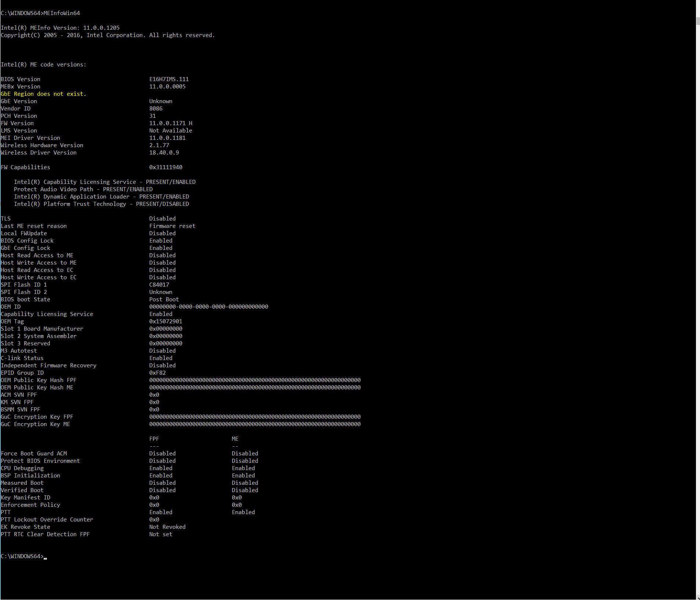The height and width of the screenshot is (600, 700).
Task: Select the 'OEM Public Key Hash ME' zeros value
Action: pos(255,388)
